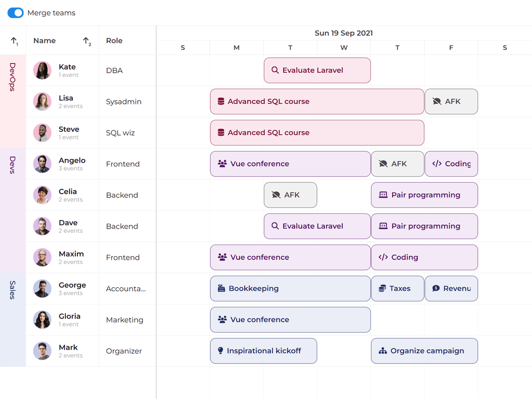Toggle the Merge teams switch
The image size is (532, 399).
[16, 13]
